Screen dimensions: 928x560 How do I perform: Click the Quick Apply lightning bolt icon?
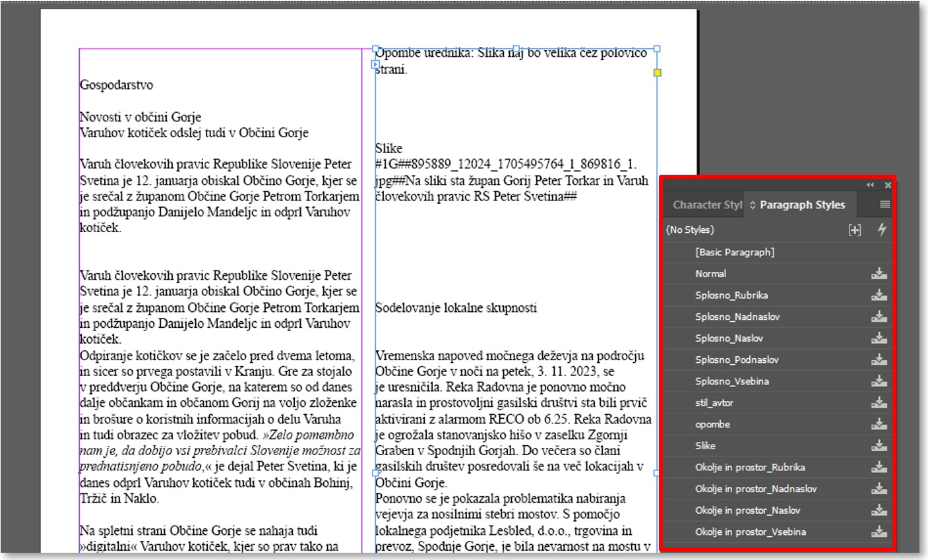point(881,230)
